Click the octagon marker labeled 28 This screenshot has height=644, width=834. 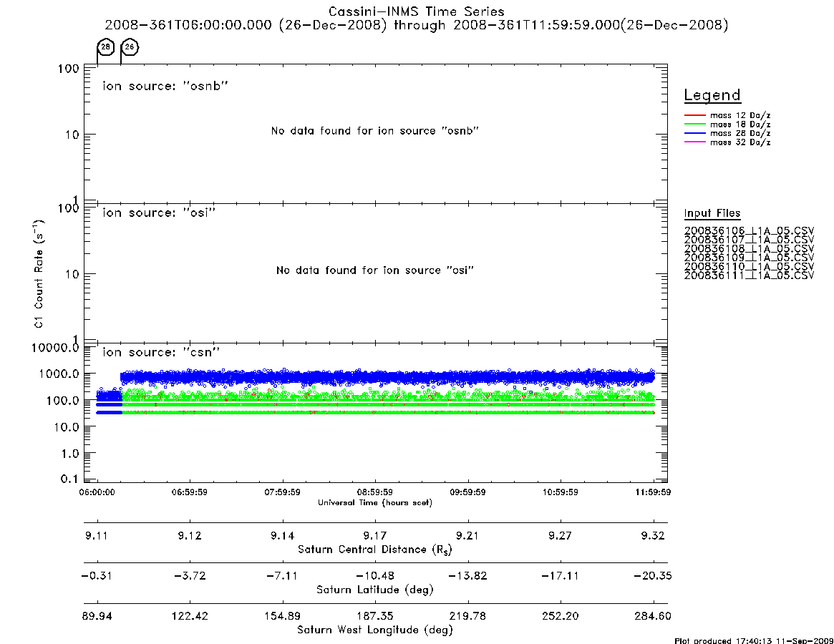coord(106,47)
